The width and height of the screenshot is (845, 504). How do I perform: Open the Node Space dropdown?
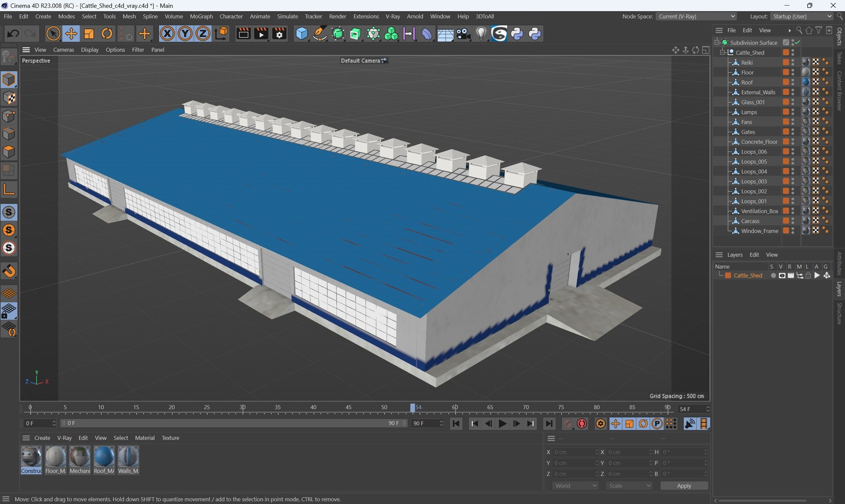(x=696, y=16)
